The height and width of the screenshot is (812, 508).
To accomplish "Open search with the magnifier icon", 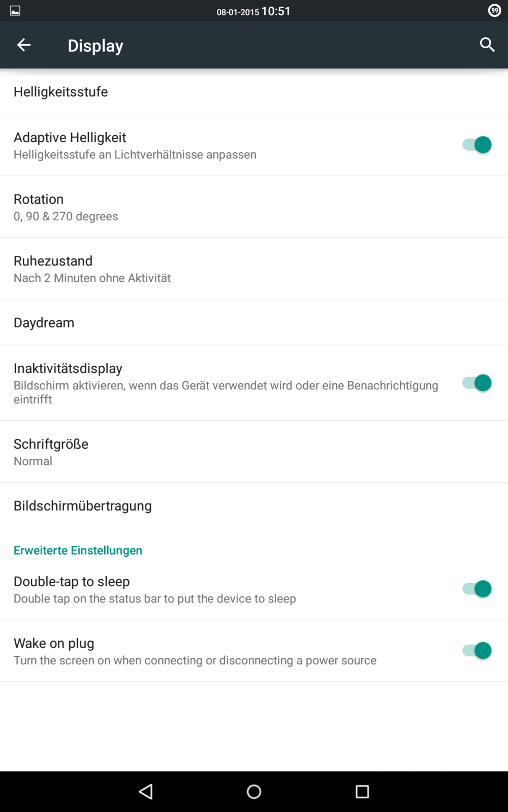I will click(487, 45).
